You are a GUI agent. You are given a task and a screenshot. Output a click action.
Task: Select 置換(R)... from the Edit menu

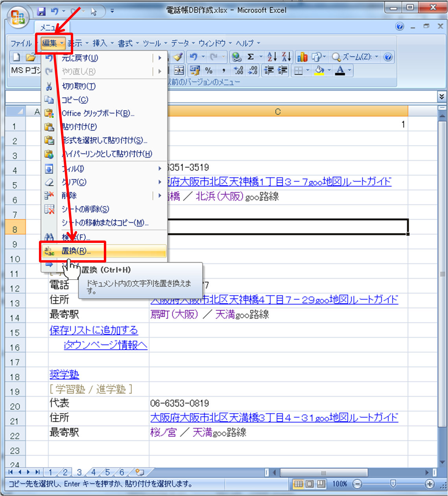point(76,251)
